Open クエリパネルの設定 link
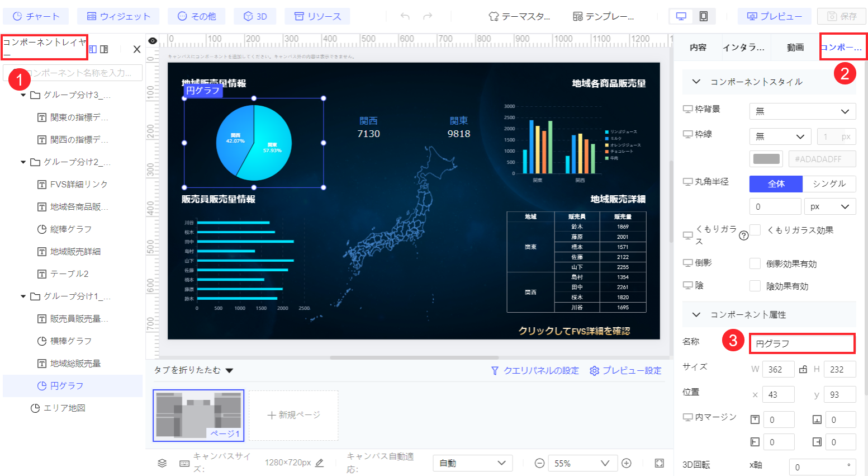 [x=535, y=370]
